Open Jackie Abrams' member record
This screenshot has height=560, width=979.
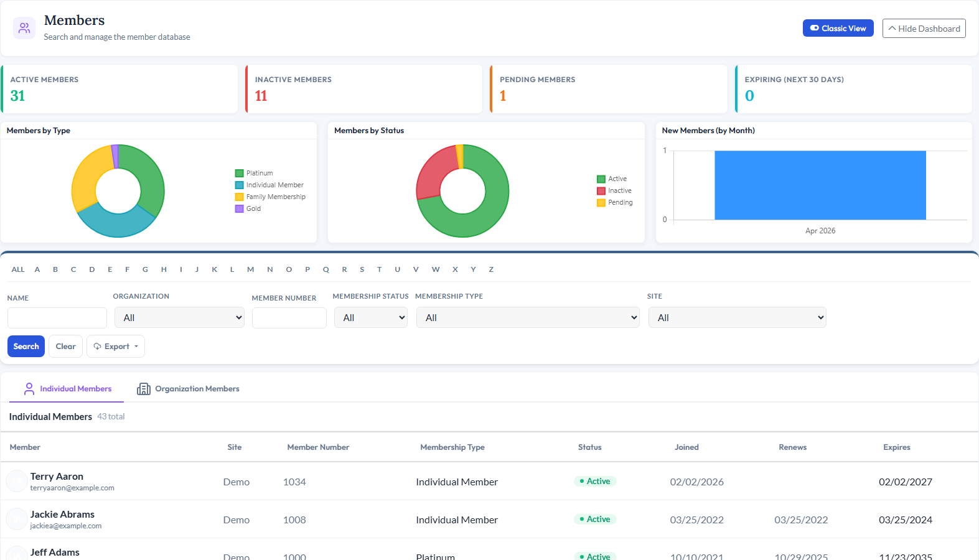coord(62,515)
